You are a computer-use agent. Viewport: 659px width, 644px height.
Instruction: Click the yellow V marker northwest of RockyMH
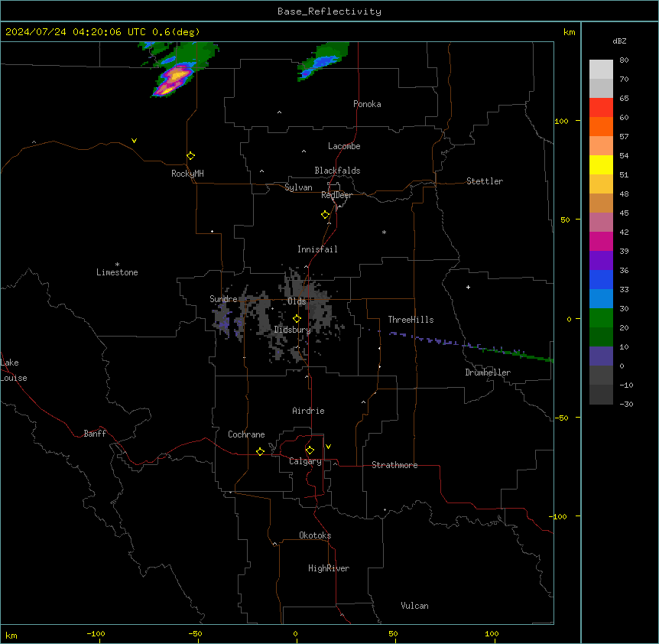(134, 141)
